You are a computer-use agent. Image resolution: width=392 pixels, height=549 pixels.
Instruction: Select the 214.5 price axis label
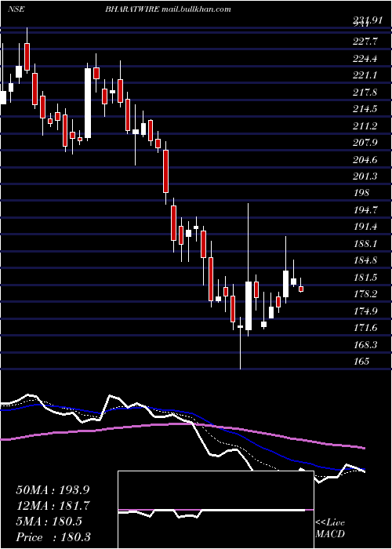[365, 109]
